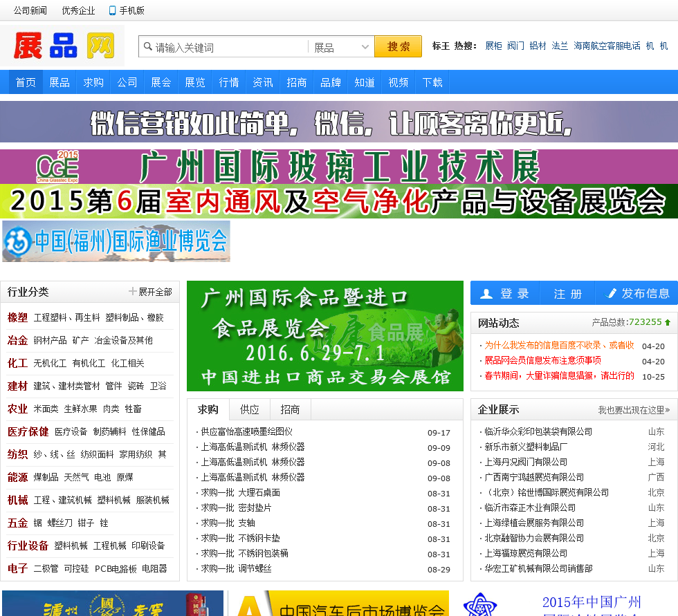678x616 pixels.
Task: Click the pencil icon on 发布信息
Action: tap(610, 293)
